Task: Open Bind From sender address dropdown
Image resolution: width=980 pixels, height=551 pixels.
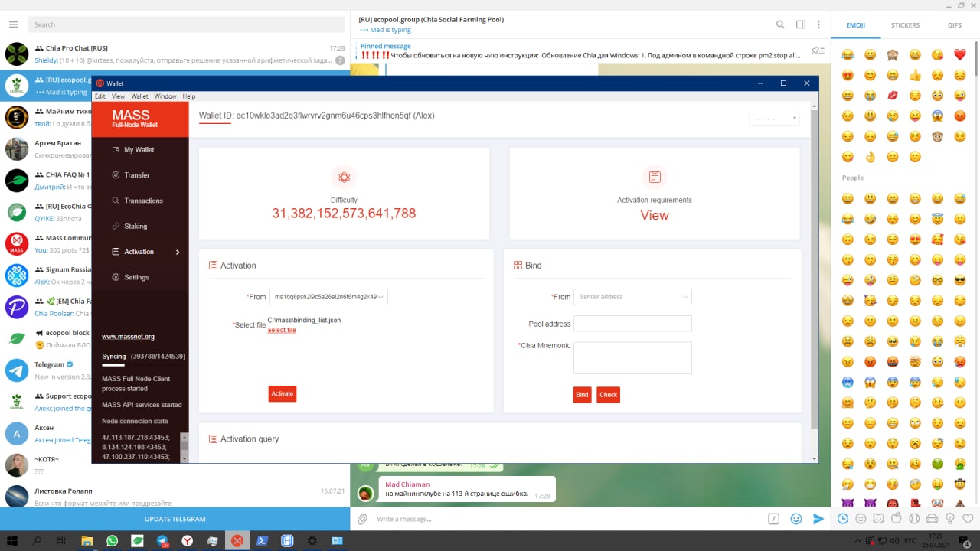Action: (x=632, y=297)
